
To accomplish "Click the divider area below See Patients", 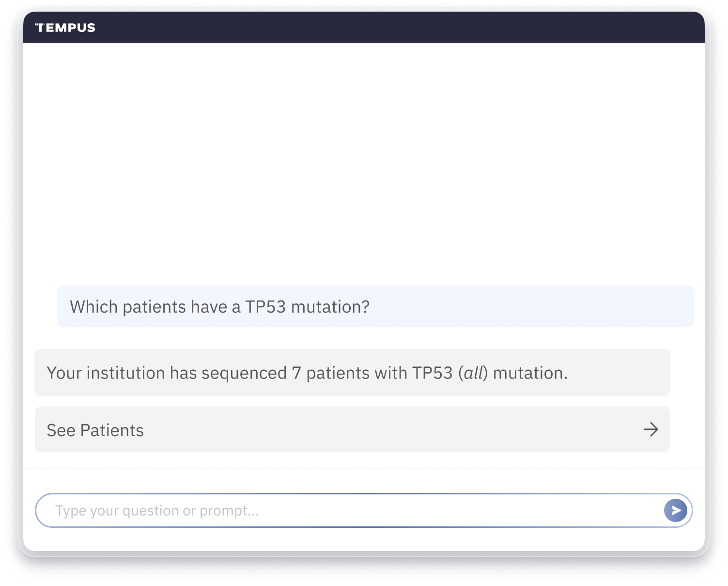I will click(364, 469).
